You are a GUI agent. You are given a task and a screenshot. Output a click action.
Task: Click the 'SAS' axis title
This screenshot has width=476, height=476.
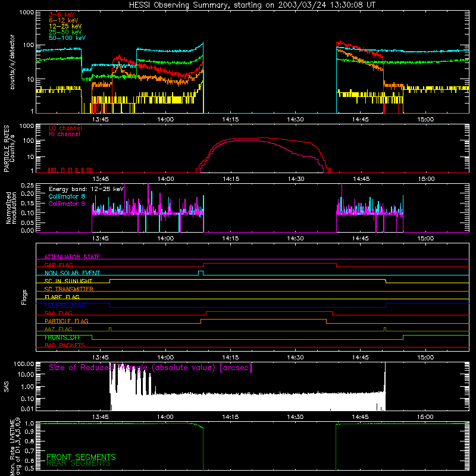pyautogui.click(x=6, y=387)
